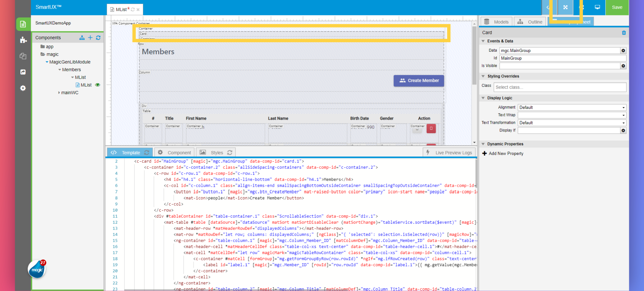Click the SmartUXDemoApp project name
644x291 pixels.
pos(53,23)
